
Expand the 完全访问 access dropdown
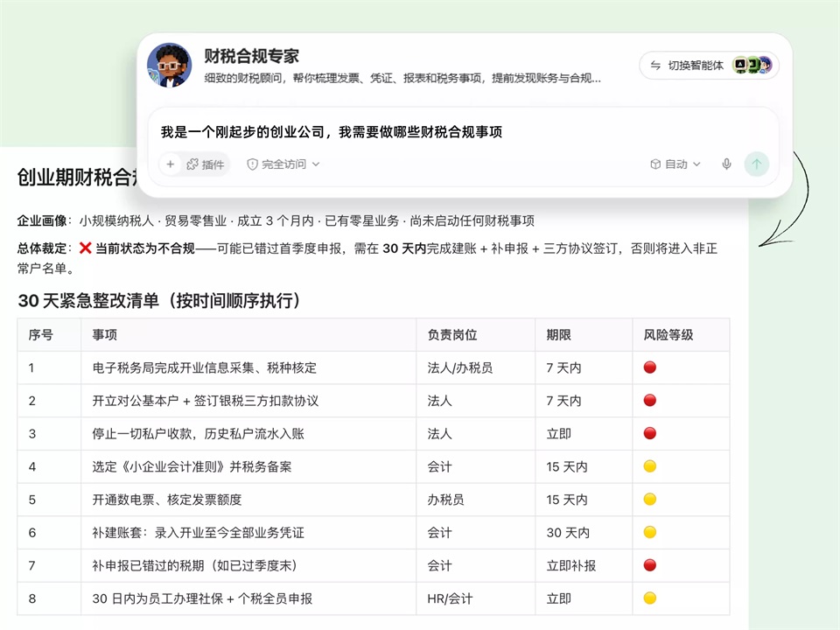[283, 164]
